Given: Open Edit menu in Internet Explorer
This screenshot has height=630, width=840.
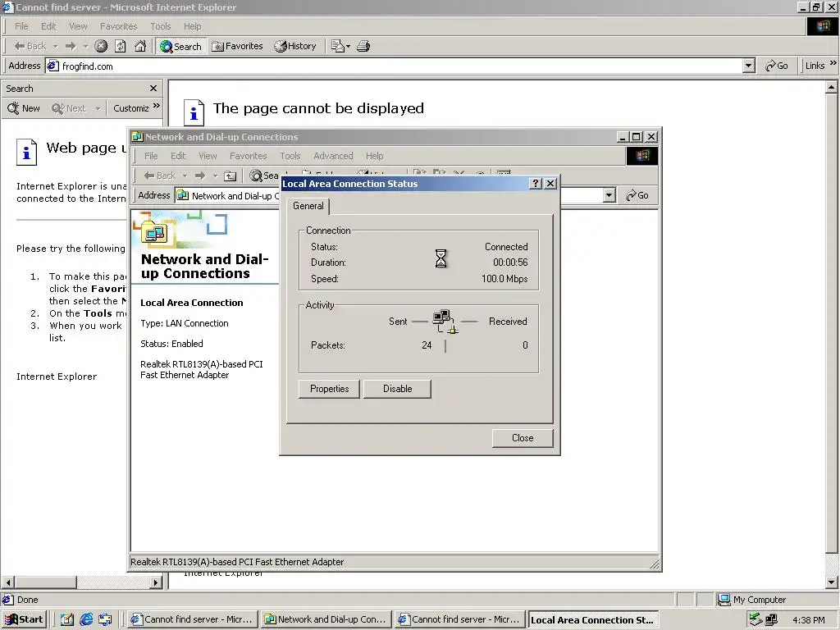Looking at the screenshot, I should 48,26.
